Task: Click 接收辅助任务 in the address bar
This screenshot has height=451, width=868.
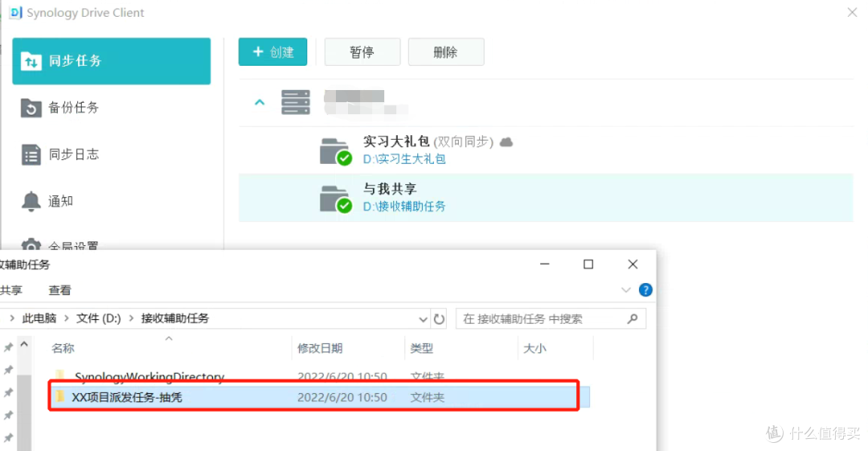Action: (x=175, y=318)
